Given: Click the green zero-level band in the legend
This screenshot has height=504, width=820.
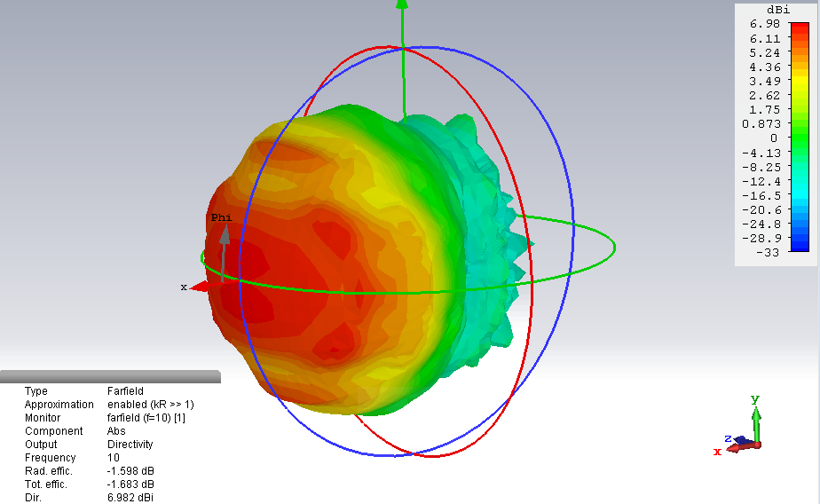Looking at the screenshot, I should pyautogui.click(x=799, y=138).
